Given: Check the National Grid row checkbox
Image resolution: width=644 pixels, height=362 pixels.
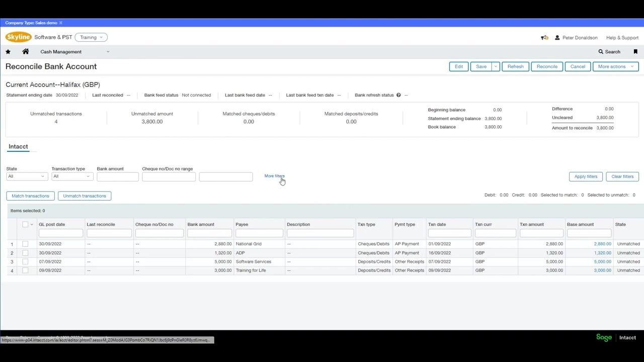Looking at the screenshot, I should click(25, 244).
